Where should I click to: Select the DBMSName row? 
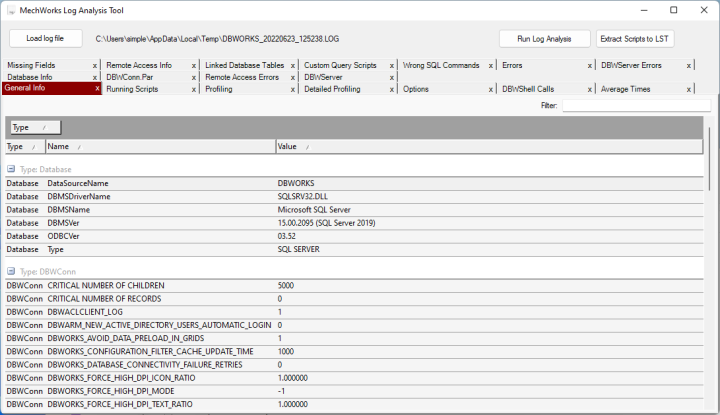354,210
